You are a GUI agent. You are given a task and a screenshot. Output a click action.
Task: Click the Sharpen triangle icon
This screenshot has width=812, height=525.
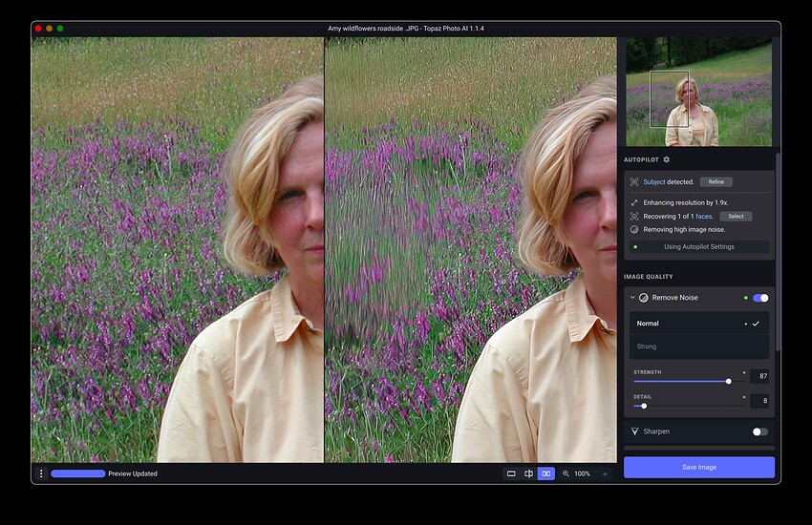634,431
